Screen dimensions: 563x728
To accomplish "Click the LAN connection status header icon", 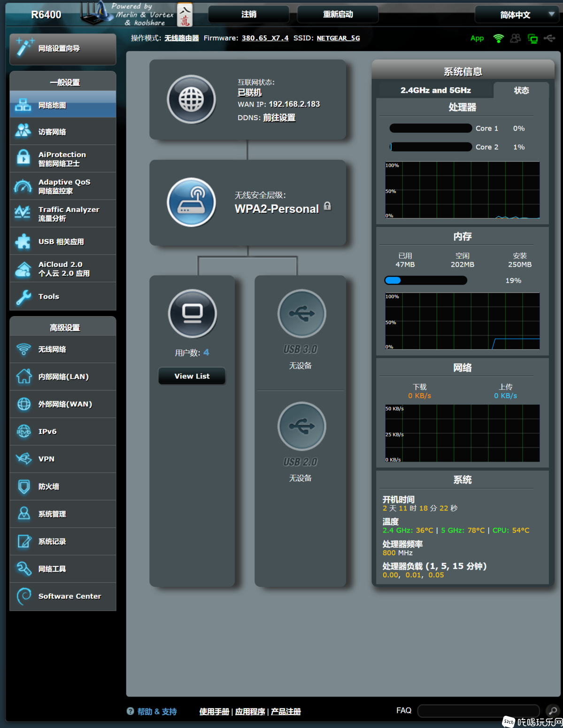I will pos(532,39).
